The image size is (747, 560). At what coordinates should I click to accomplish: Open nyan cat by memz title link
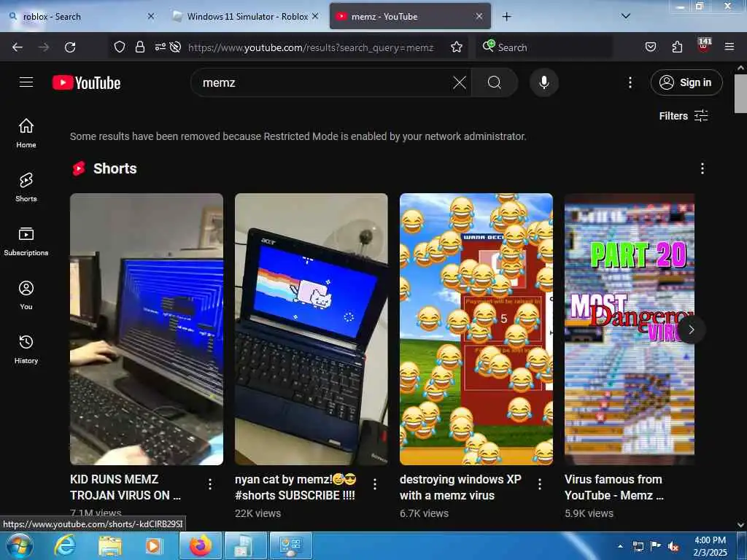coord(295,487)
